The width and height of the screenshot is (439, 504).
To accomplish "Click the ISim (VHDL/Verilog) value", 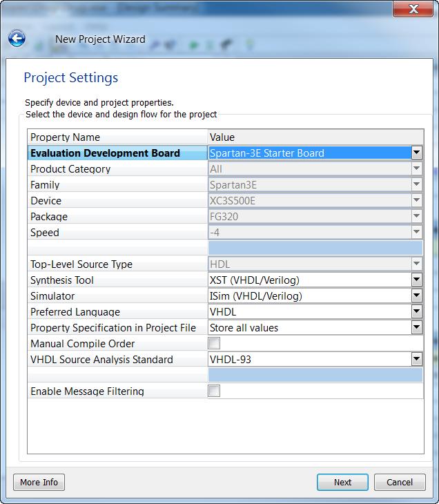I will pyautogui.click(x=310, y=295).
